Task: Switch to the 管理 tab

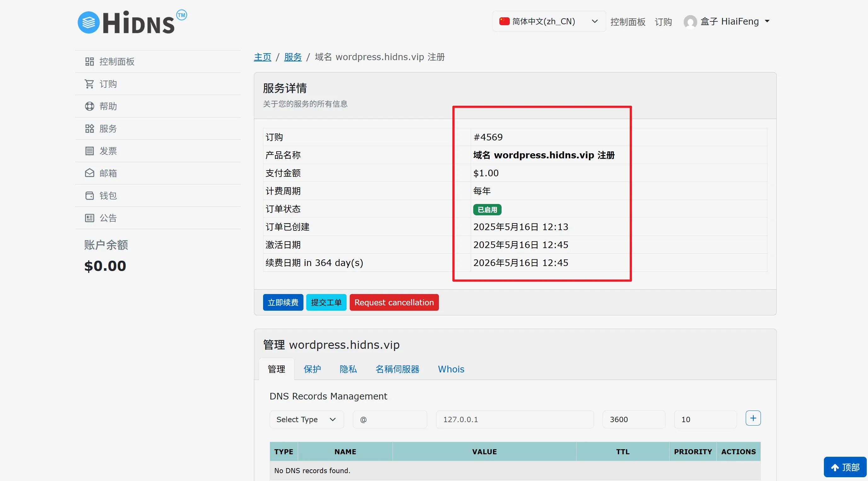Action: [x=276, y=369]
